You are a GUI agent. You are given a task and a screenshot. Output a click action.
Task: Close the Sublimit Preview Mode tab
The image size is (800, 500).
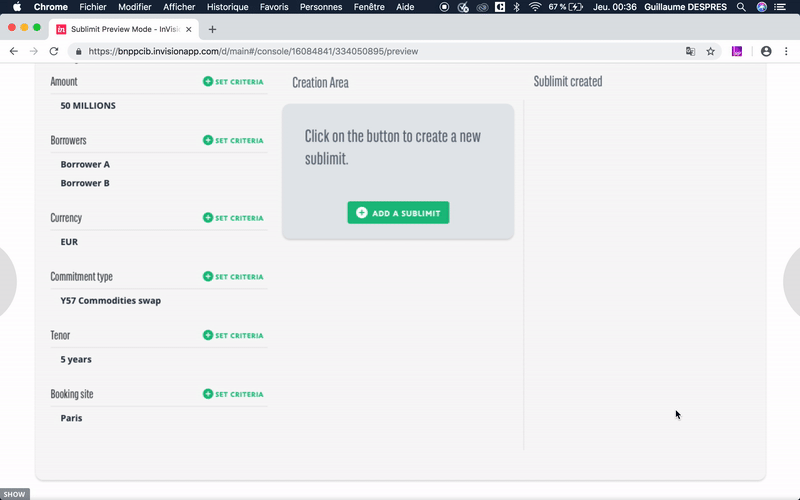(x=188, y=30)
